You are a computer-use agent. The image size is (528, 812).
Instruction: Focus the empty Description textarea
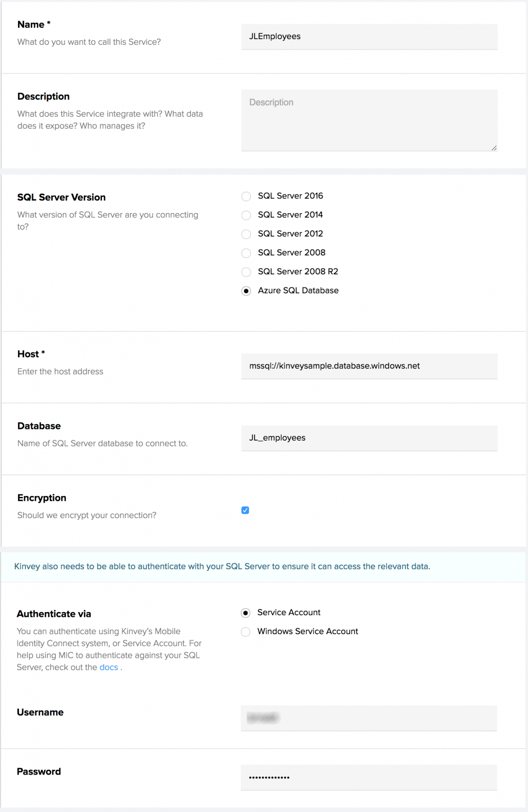coord(369,120)
